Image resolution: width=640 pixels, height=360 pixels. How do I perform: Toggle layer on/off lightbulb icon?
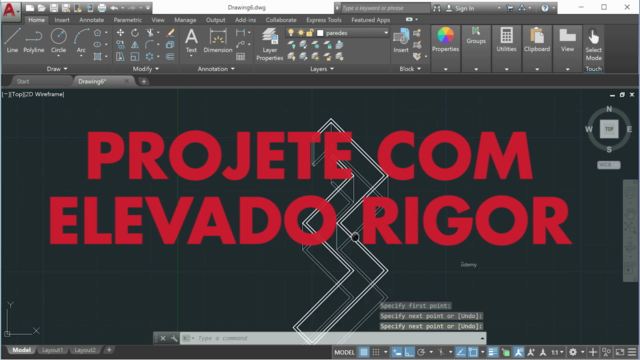291,33
